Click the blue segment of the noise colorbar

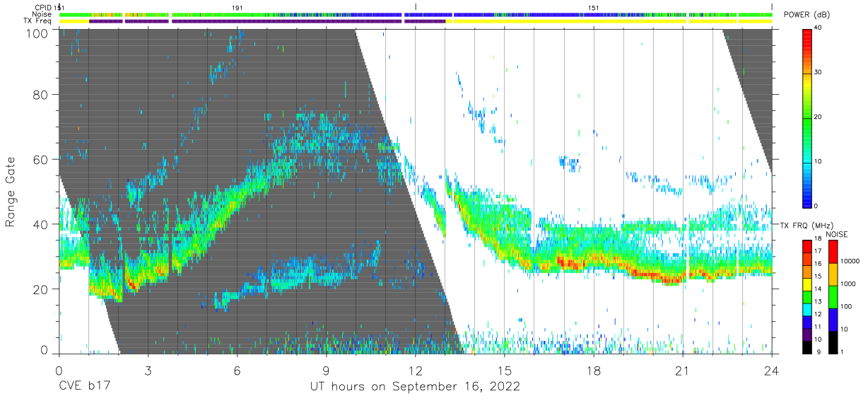(833, 318)
